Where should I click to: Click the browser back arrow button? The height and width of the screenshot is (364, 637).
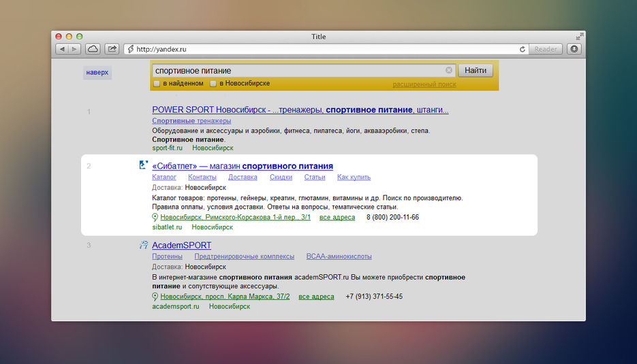point(61,49)
